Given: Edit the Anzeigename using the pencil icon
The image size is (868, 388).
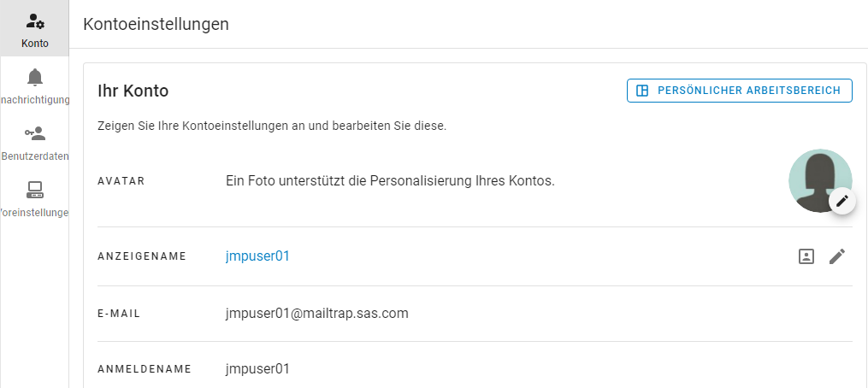Looking at the screenshot, I should click(x=837, y=256).
